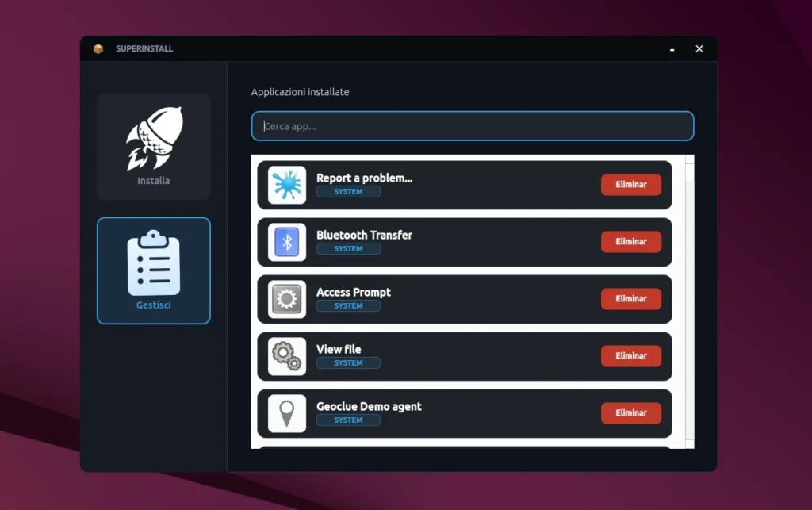Select the location pin icon for Geoclue Demo agent
Image resolution: width=812 pixels, height=510 pixels.
tap(285, 413)
